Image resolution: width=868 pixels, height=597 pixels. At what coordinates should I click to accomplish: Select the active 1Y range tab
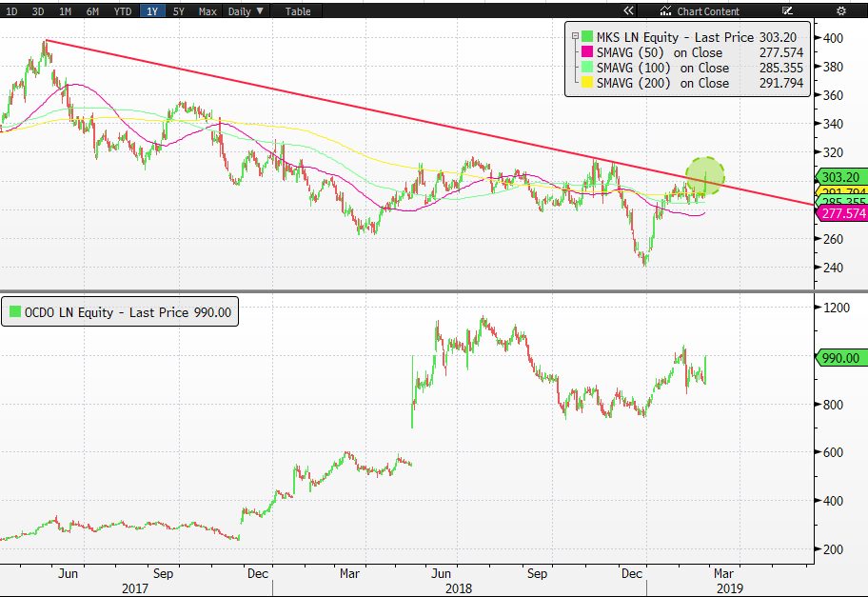(x=152, y=11)
